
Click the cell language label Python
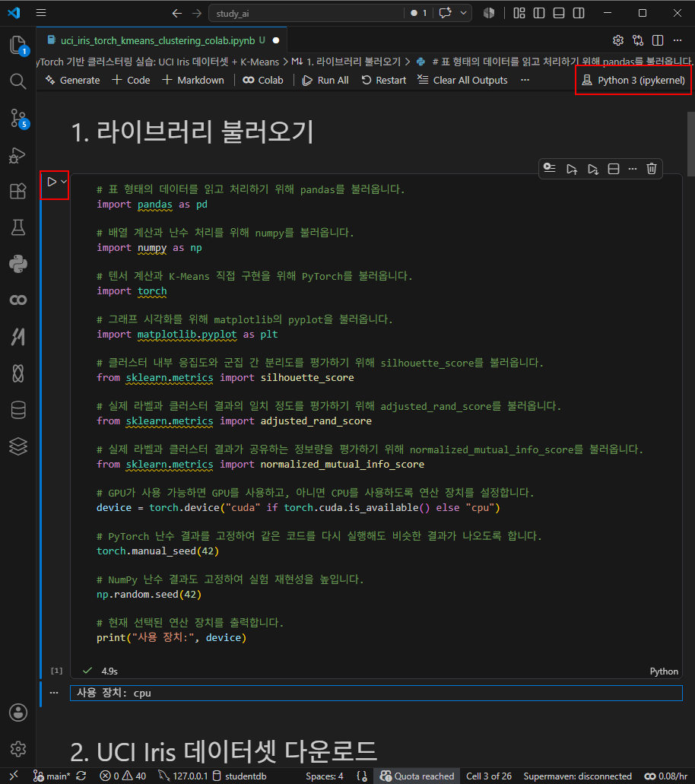click(664, 671)
